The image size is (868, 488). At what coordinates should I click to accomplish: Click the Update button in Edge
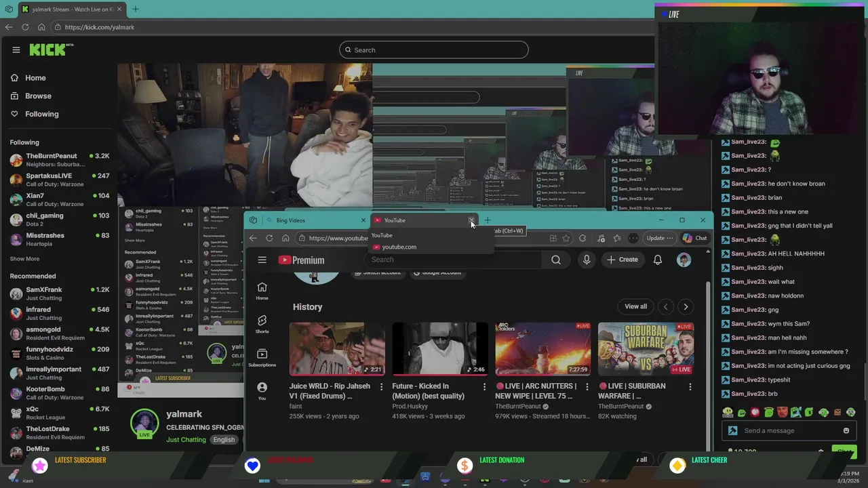point(659,238)
